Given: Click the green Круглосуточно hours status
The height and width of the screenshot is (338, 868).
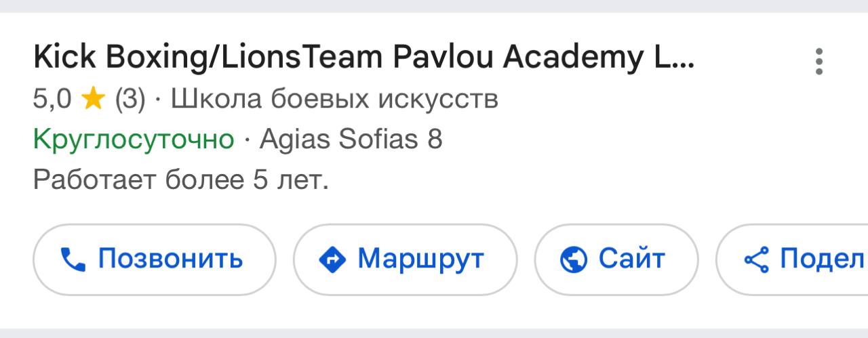Looking at the screenshot, I should (x=134, y=140).
